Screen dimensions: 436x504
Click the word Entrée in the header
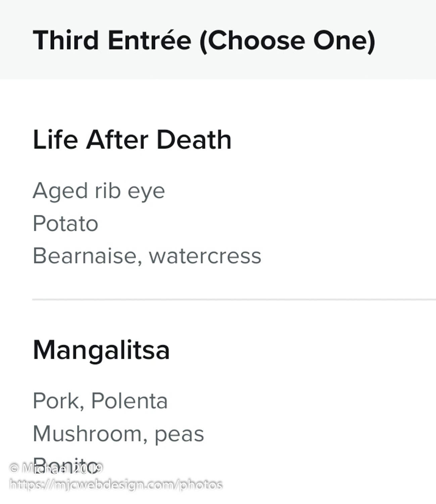(x=149, y=40)
